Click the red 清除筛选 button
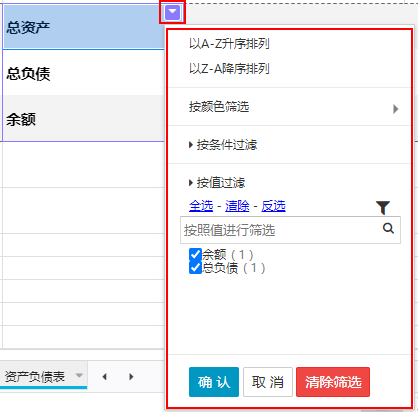 (x=333, y=382)
